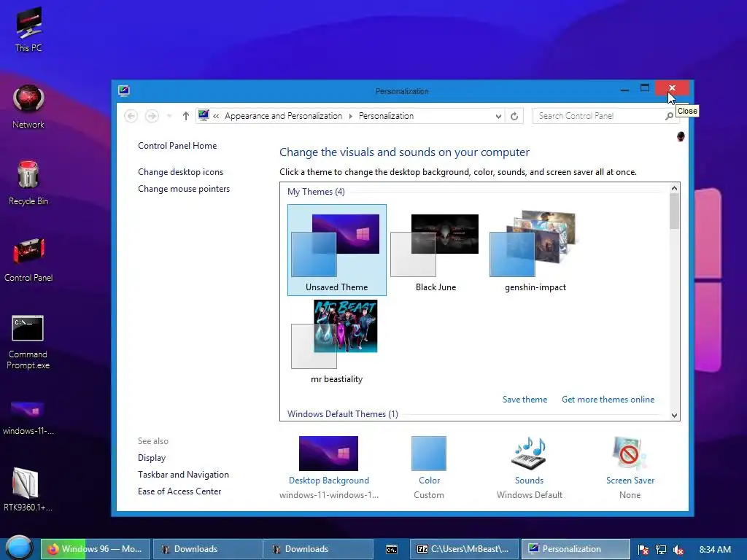This screenshot has height=560, width=747.
Task: Click the address bar Control Panel icon
Action: pyautogui.click(x=204, y=115)
